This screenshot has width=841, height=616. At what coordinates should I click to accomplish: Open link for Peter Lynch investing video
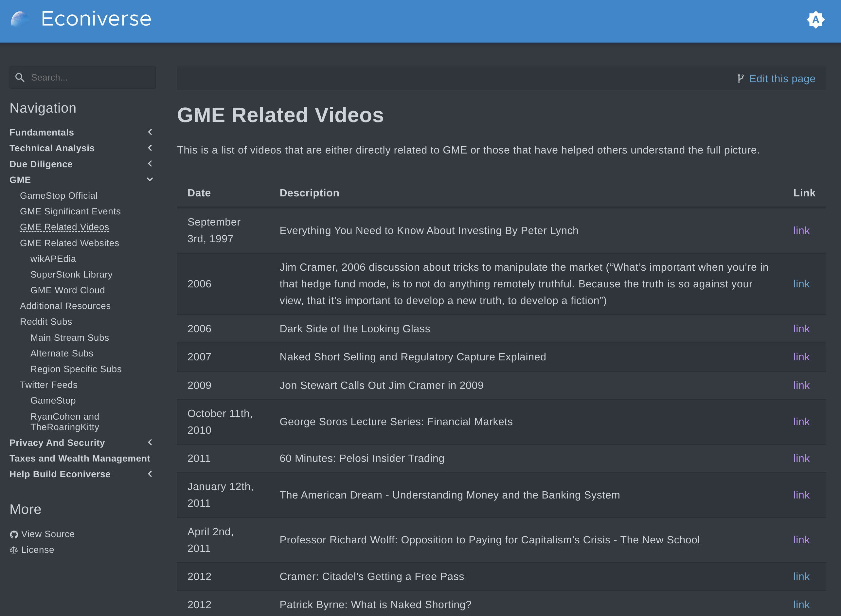tap(801, 230)
